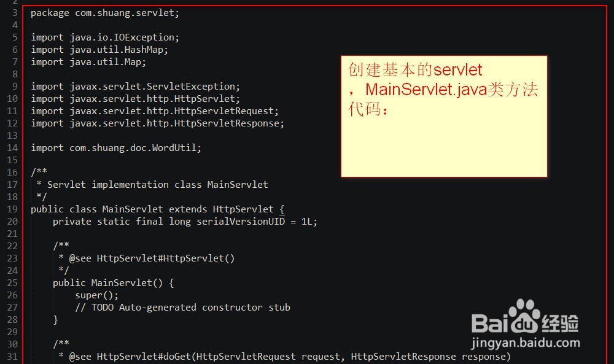Click the serialVersionUID field declaration

click(185, 222)
